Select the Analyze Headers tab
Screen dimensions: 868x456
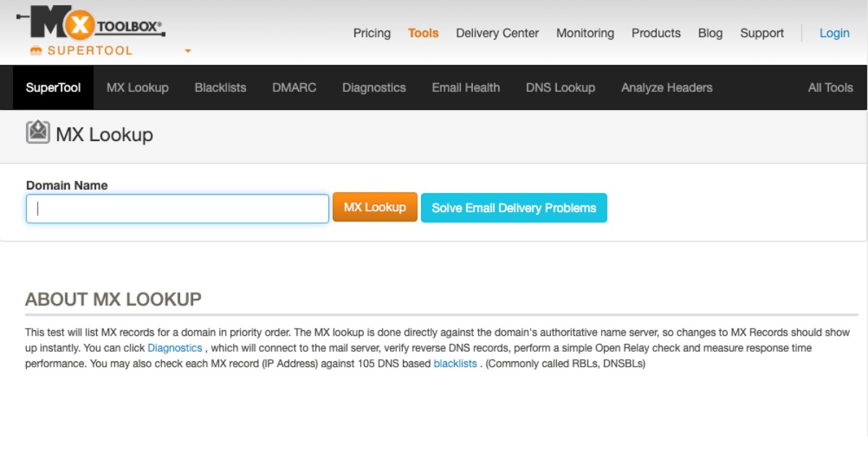click(666, 88)
